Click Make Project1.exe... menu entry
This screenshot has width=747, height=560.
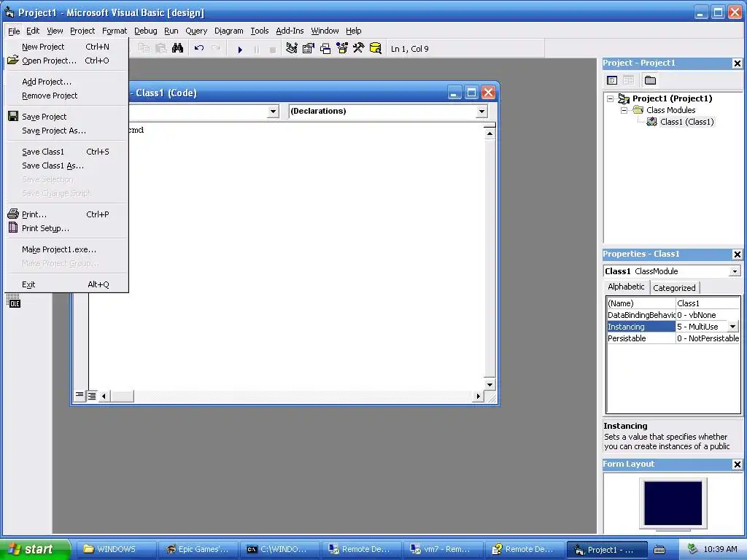pyautogui.click(x=66, y=249)
